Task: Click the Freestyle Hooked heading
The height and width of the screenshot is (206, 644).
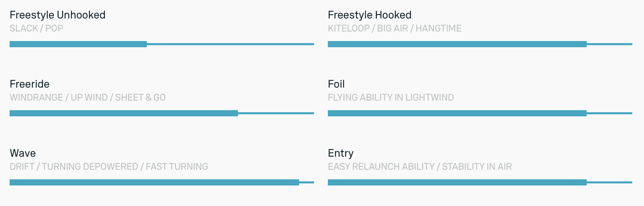Action: (x=369, y=15)
